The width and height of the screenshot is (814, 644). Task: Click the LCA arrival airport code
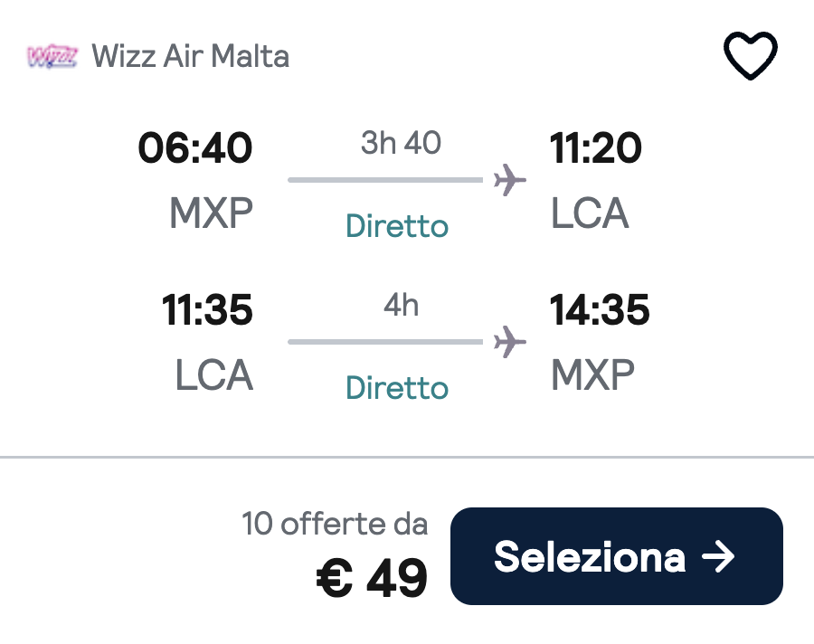point(590,213)
